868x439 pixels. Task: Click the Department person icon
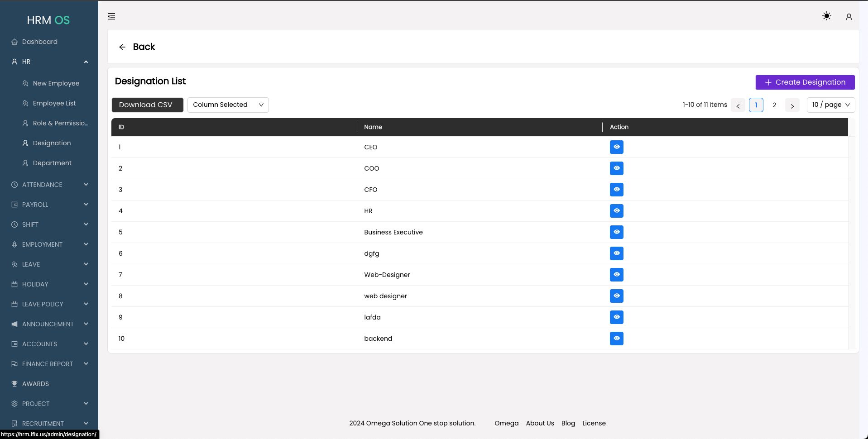[x=25, y=163]
